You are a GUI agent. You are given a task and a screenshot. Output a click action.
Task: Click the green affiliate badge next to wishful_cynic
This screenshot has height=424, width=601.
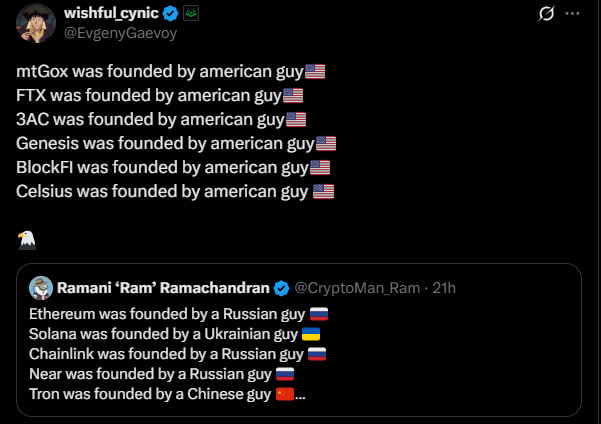click(192, 14)
